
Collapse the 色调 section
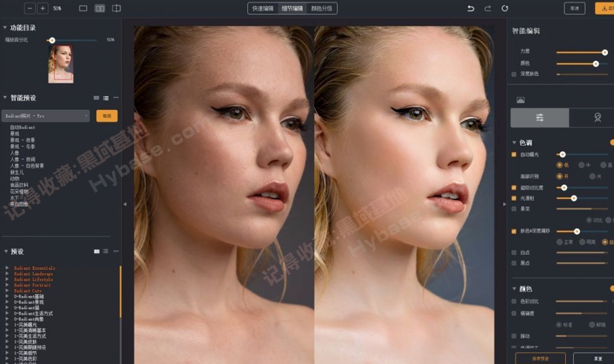(513, 142)
